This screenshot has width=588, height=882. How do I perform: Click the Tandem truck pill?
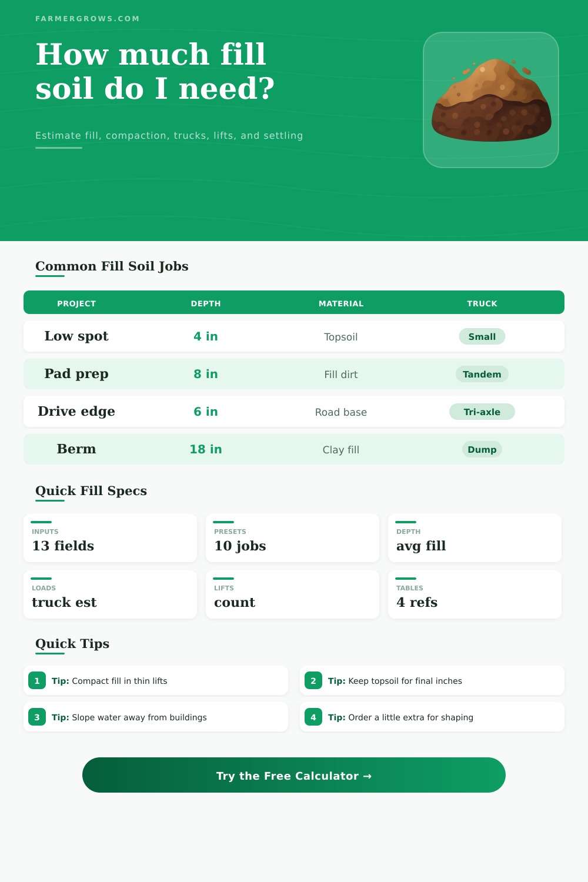coord(482,374)
